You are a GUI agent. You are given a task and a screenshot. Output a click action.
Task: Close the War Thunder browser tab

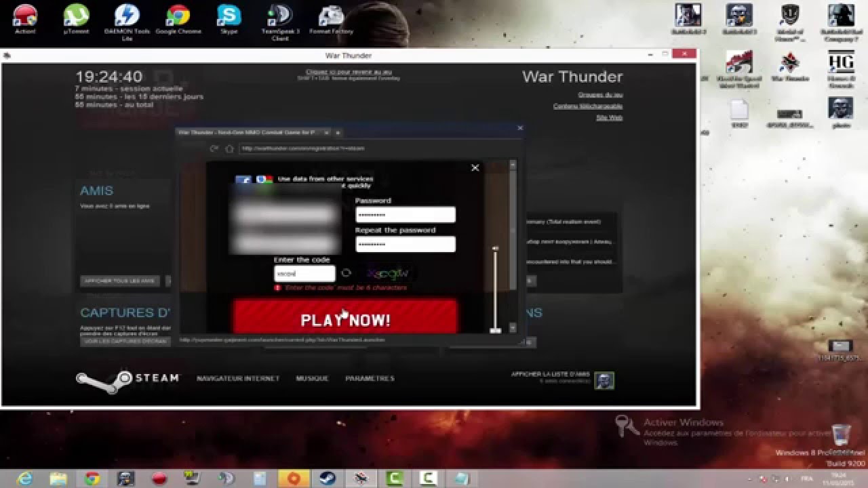tap(326, 133)
